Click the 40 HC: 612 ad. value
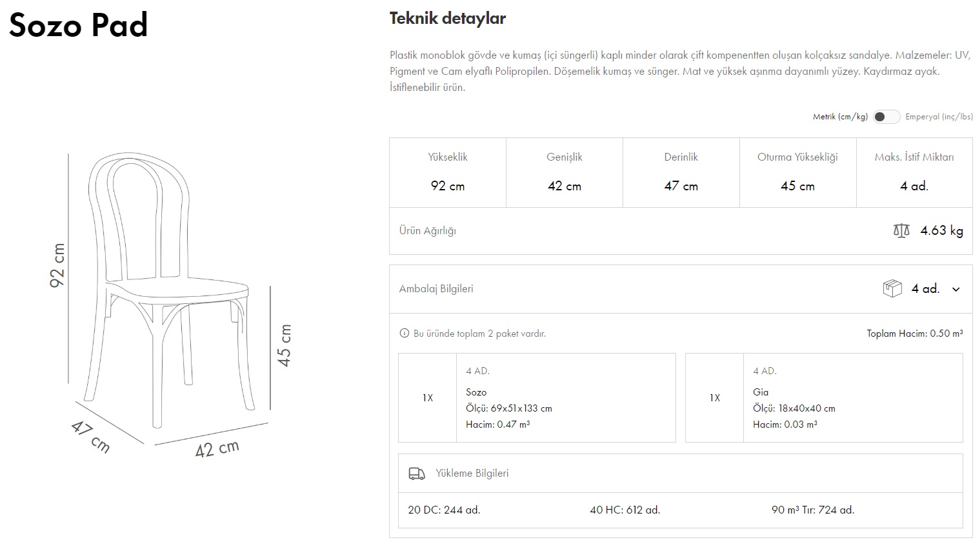 (x=625, y=510)
